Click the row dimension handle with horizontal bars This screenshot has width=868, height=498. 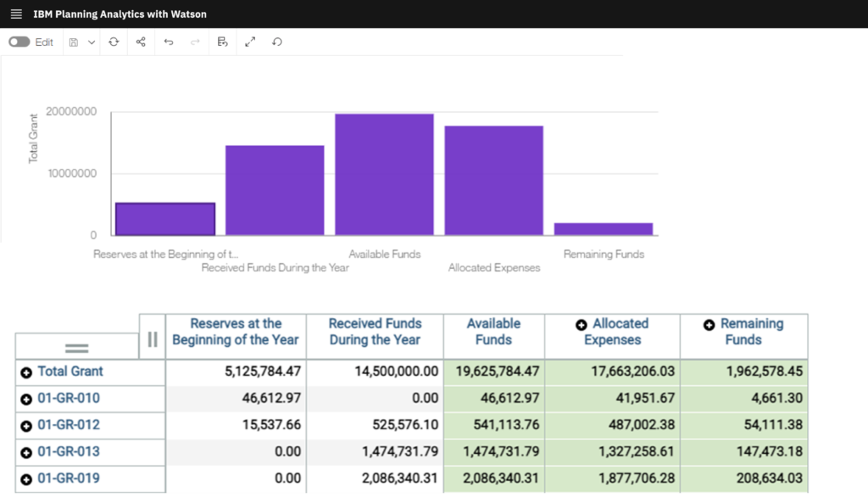pos(77,348)
